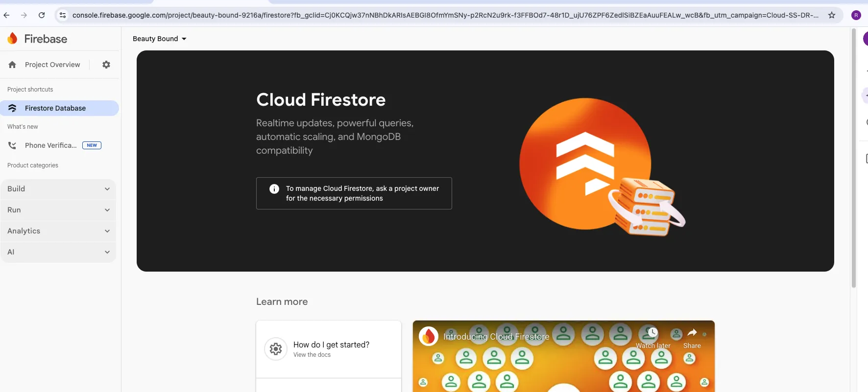Click the NEW badge beside Phone Verification

click(92, 145)
